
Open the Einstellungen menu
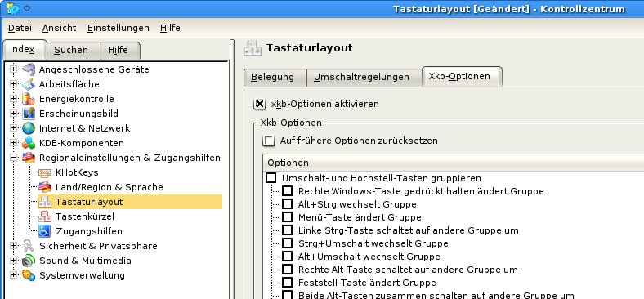[119, 28]
